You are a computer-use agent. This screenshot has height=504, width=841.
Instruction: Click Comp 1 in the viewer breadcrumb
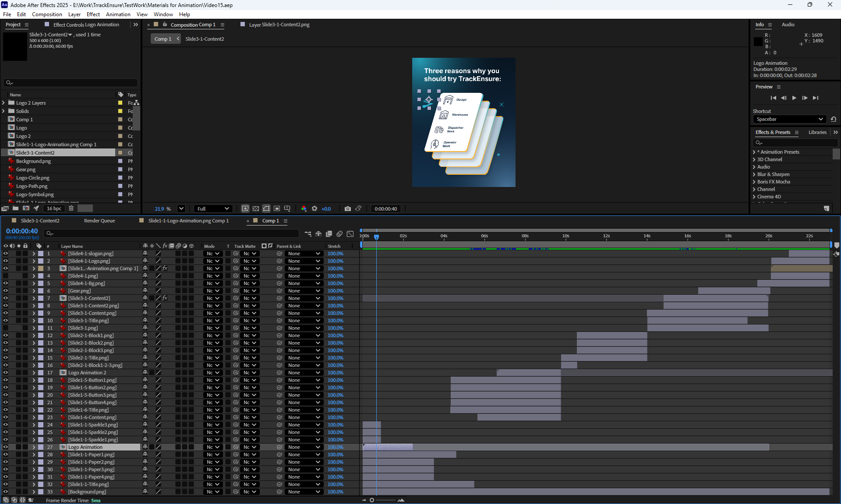163,39
